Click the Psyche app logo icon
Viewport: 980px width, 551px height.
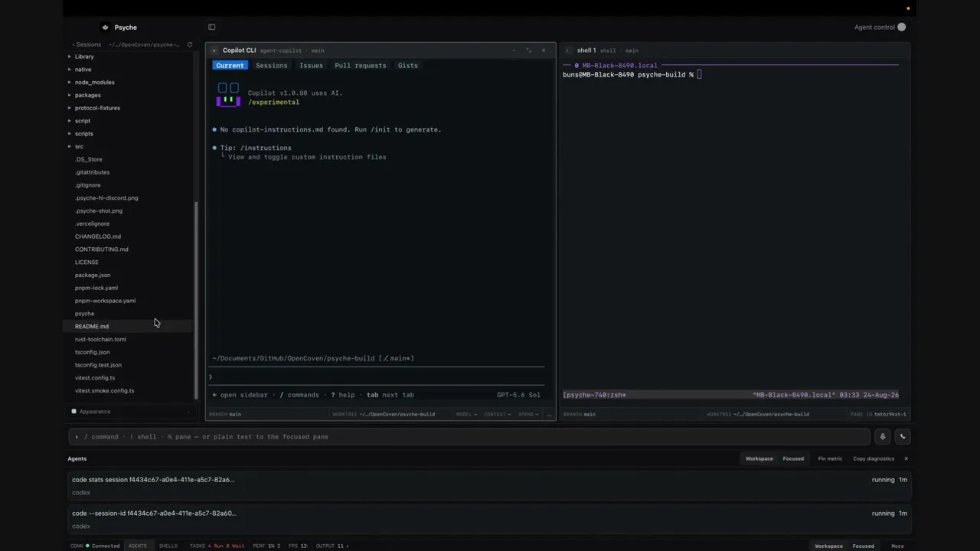pyautogui.click(x=106, y=28)
